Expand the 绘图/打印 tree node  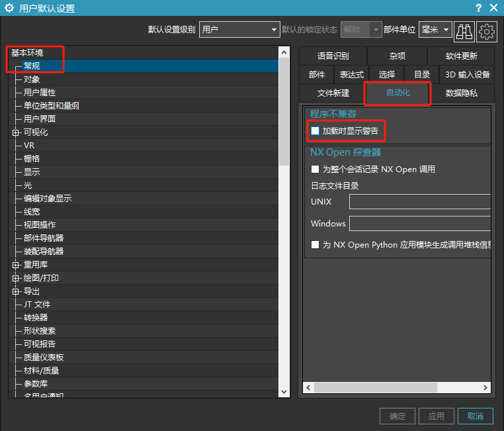tap(15, 278)
